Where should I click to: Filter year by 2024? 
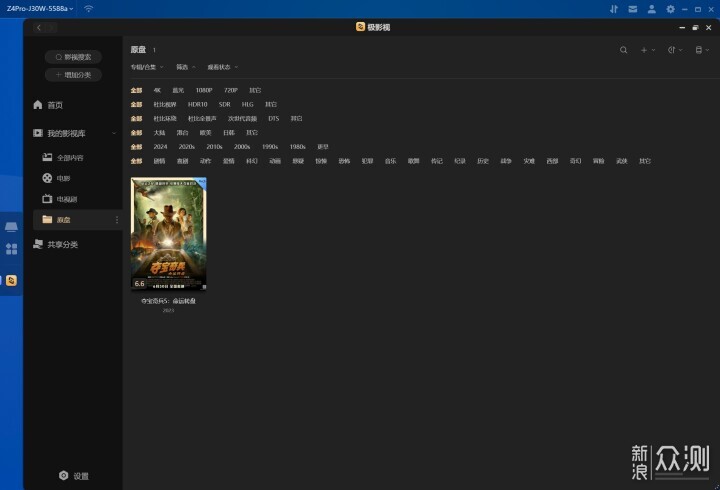tap(160, 147)
